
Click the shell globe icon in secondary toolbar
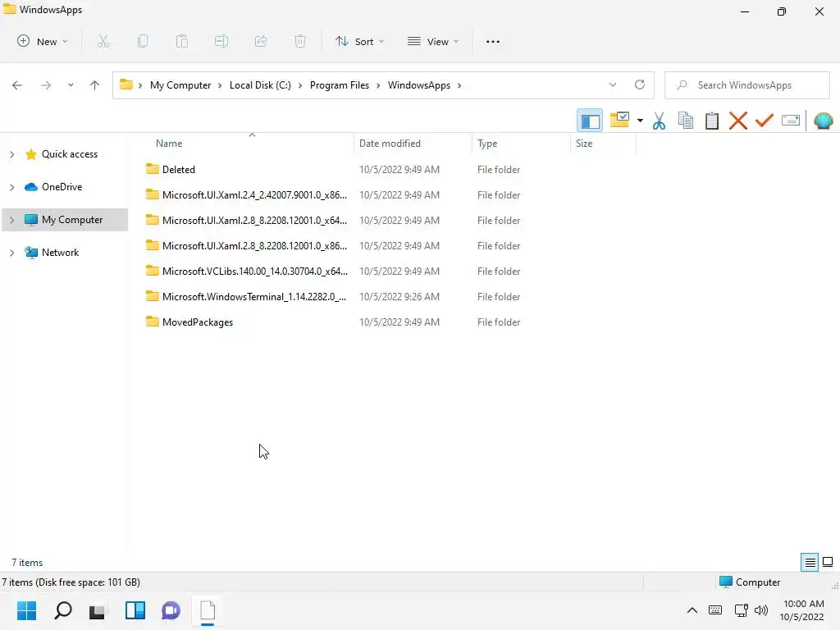(x=824, y=121)
